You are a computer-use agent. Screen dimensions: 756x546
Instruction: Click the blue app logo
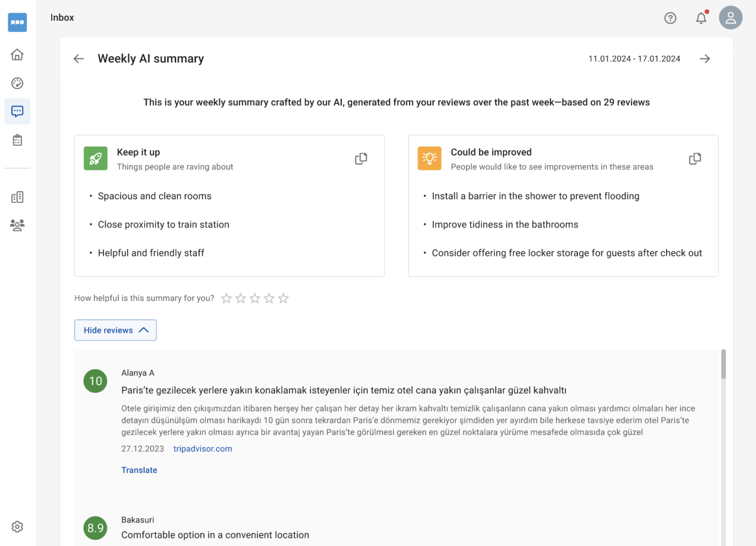17,22
